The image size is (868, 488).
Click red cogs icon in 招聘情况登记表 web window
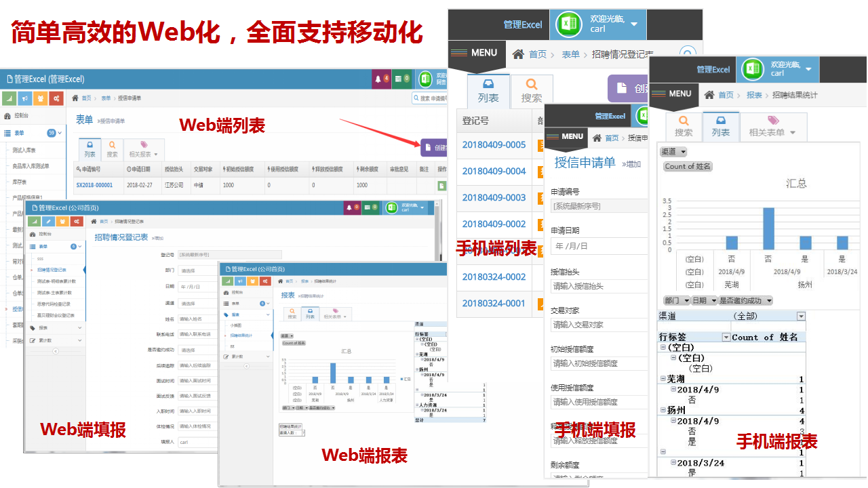tap(77, 221)
